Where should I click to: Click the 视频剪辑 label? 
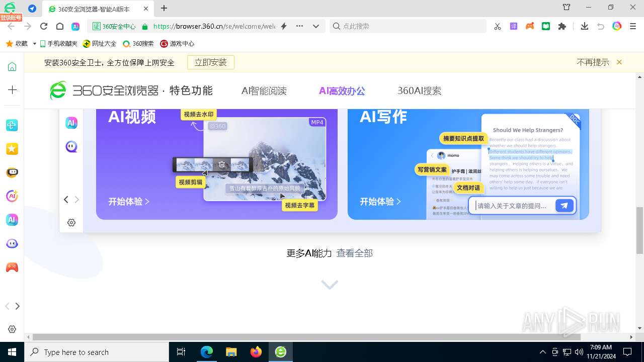[x=191, y=182]
